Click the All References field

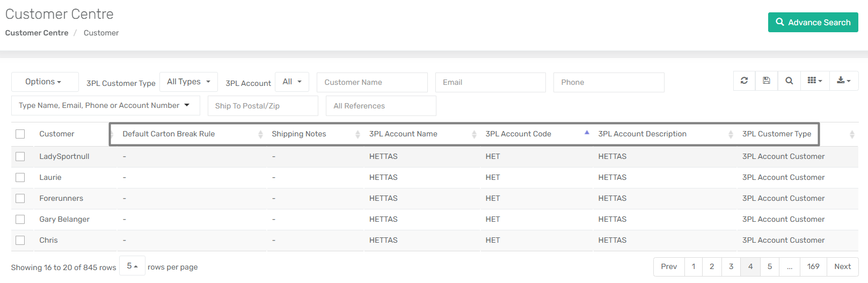point(381,106)
